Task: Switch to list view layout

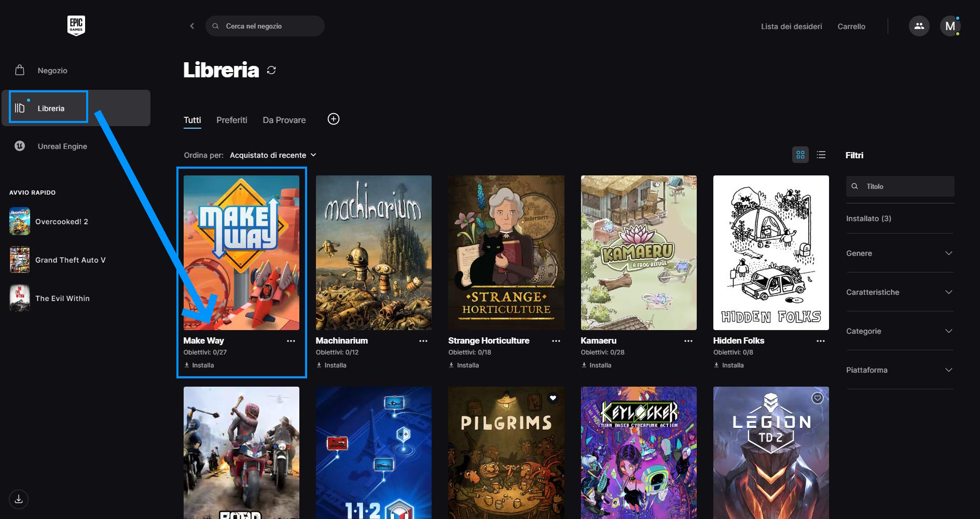Action: click(821, 155)
